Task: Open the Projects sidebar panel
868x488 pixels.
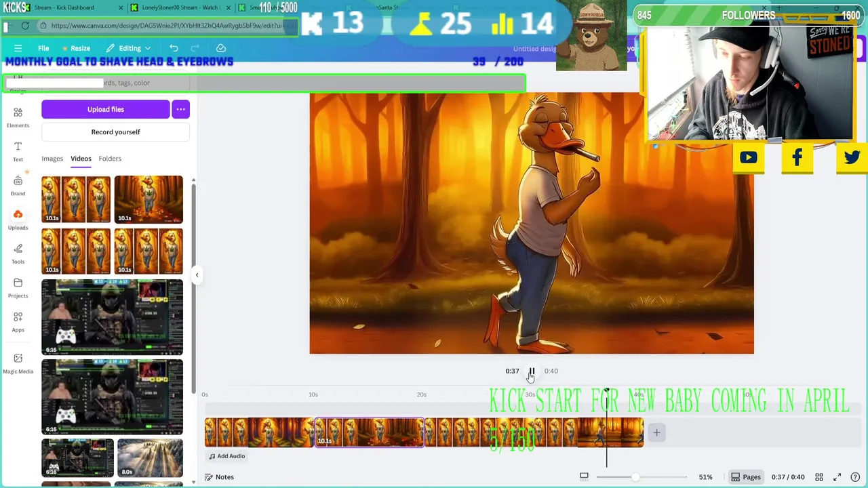Action: pos(18,287)
